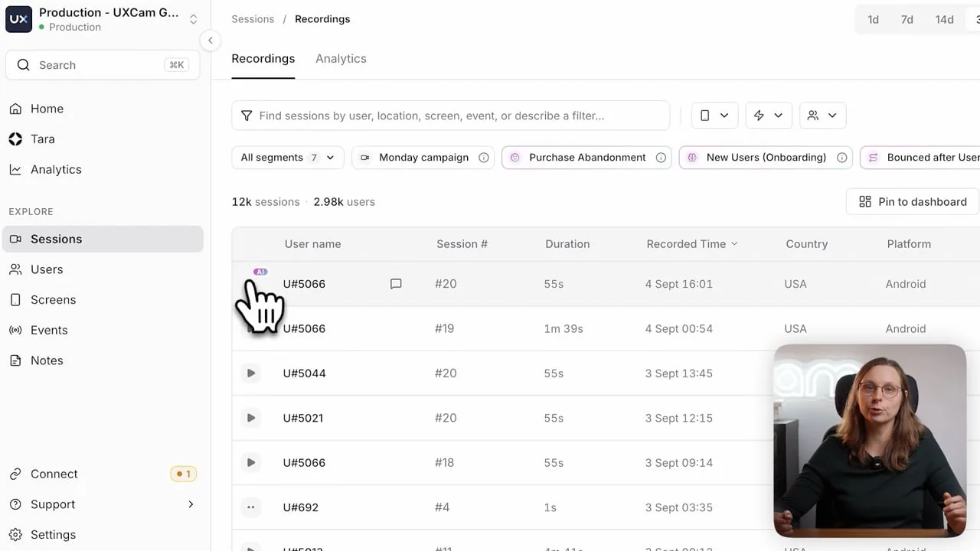980x551 pixels.
Task: Open the lightning events filter dropdown
Action: coord(769,116)
